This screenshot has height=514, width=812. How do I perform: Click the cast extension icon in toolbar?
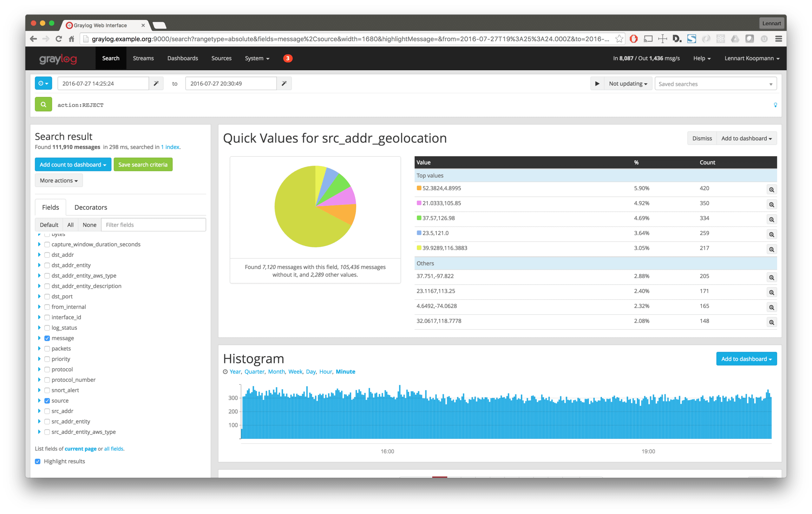(x=648, y=39)
